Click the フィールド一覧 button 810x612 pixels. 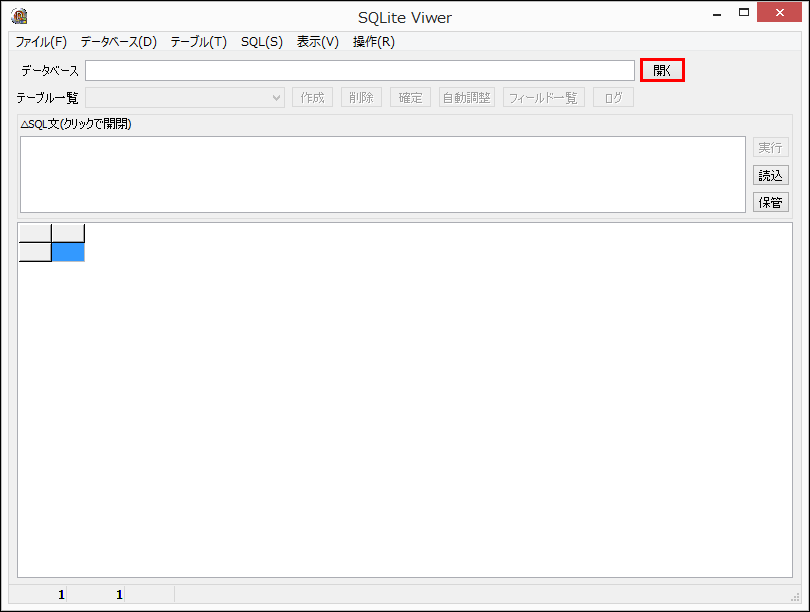tap(544, 98)
